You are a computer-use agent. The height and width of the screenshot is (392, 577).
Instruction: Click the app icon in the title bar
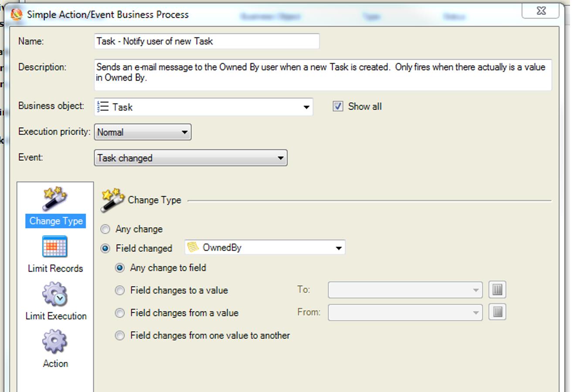[x=17, y=14]
